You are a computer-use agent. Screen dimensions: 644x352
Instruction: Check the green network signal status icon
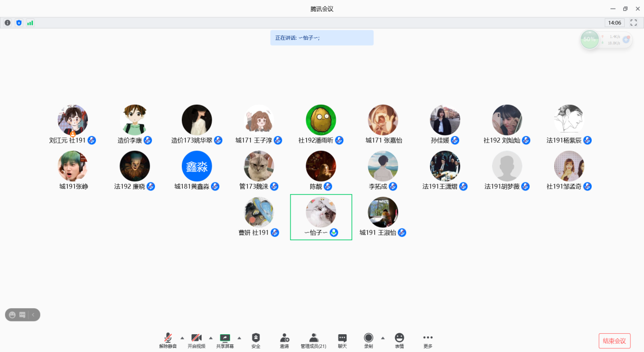[x=30, y=23]
